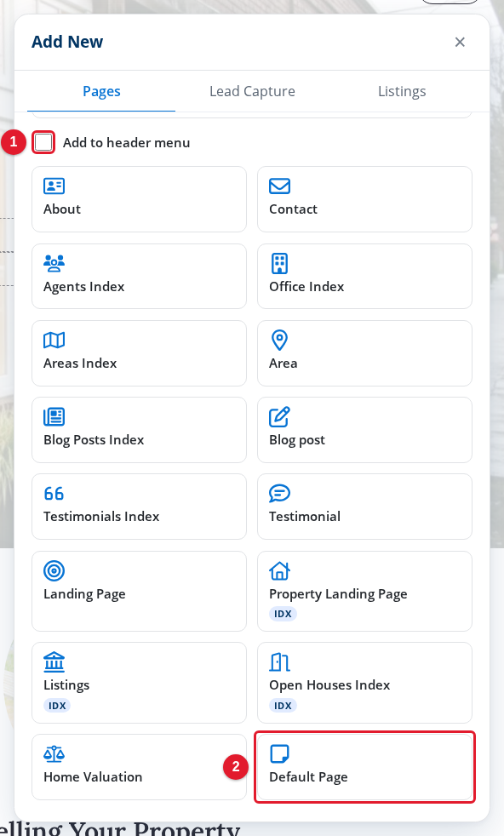Click the Add New dialog title

[x=67, y=42]
